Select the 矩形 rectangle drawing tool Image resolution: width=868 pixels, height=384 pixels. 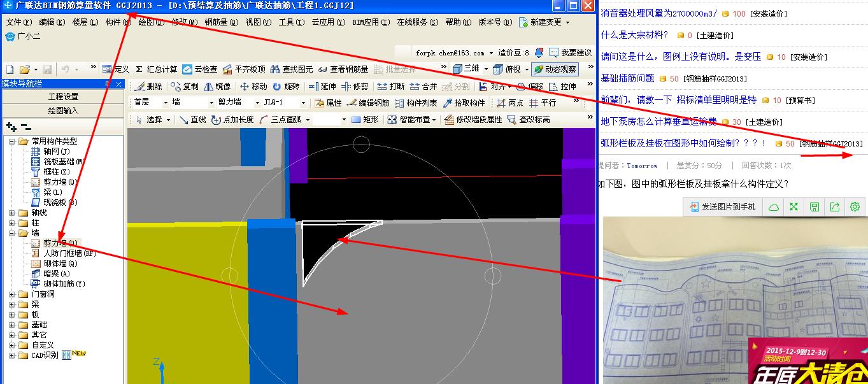tap(365, 119)
